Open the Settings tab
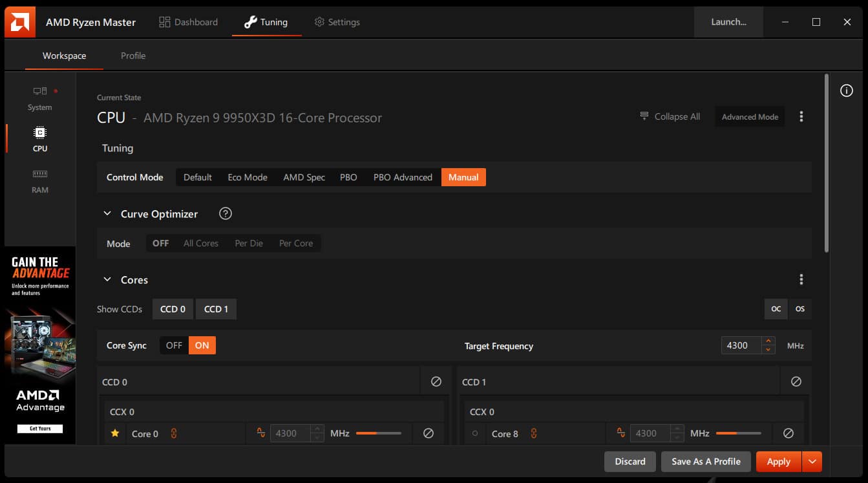The width and height of the screenshot is (868, 483). pyautogui.click(x=337, y=22)
